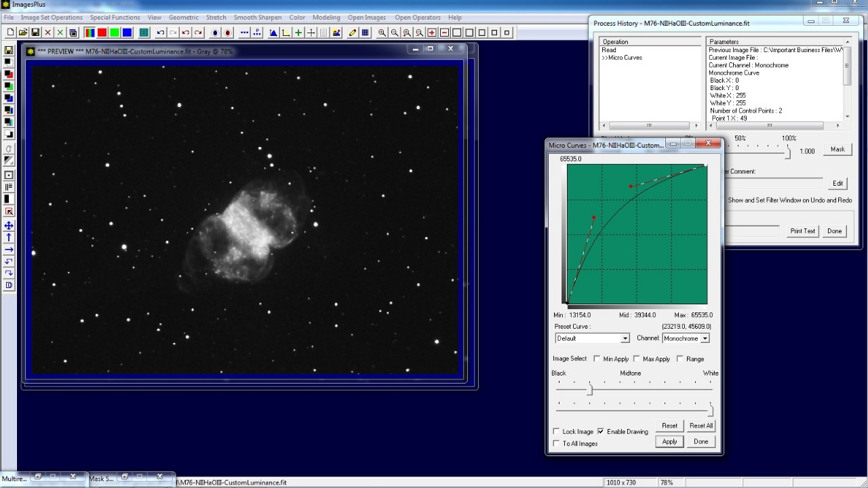This screenshot has width=868, height=488.
Task: Select the red channel swatch in toolbar
Action: 102,33
